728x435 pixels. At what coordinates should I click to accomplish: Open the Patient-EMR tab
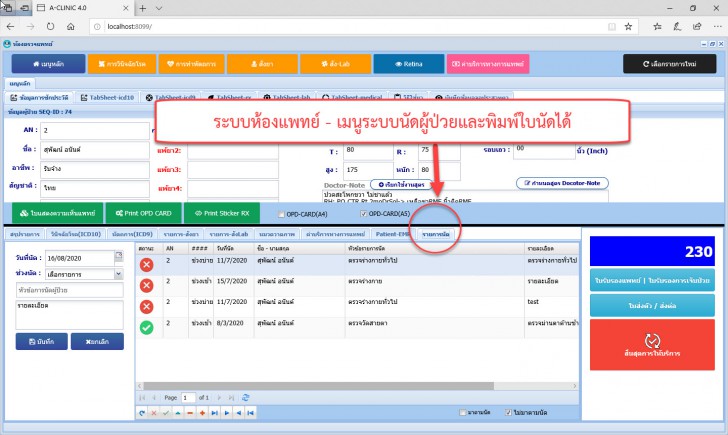tap(392, 234)
